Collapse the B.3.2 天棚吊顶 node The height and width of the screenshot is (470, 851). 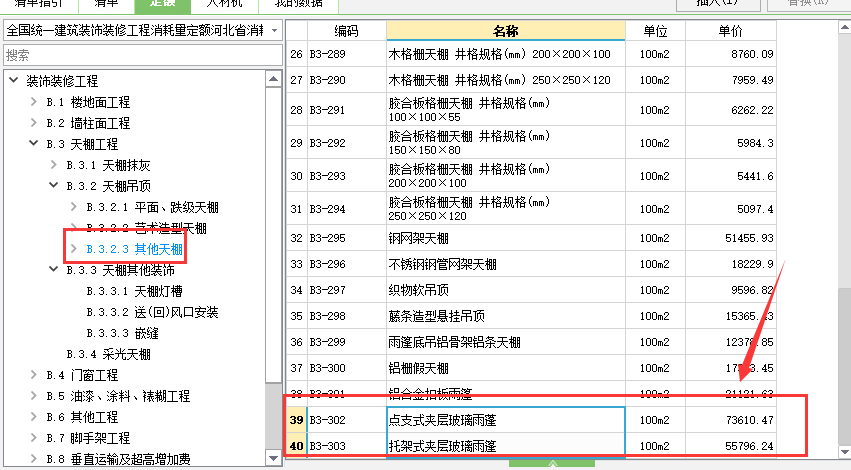(53, 186)
